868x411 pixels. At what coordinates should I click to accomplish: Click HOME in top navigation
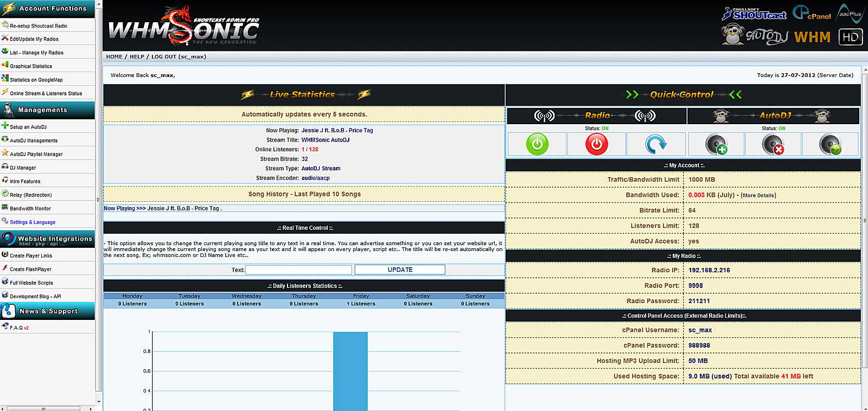(114, 57)
